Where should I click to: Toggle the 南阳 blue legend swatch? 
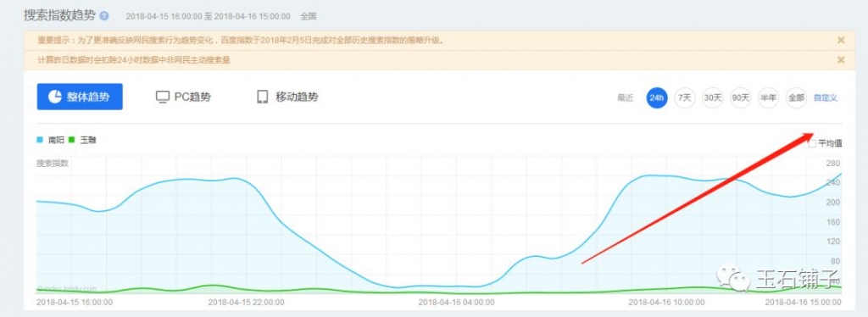point(41,141)
